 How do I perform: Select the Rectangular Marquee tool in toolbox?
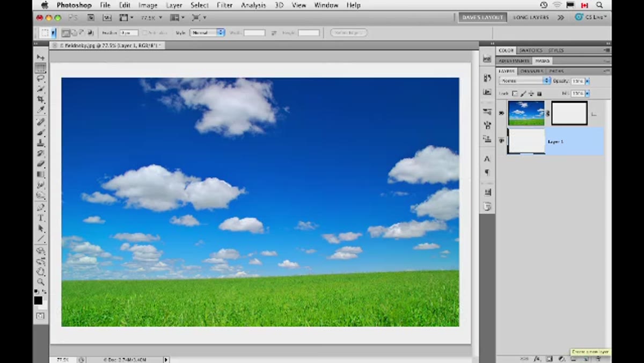click(41, 68)
